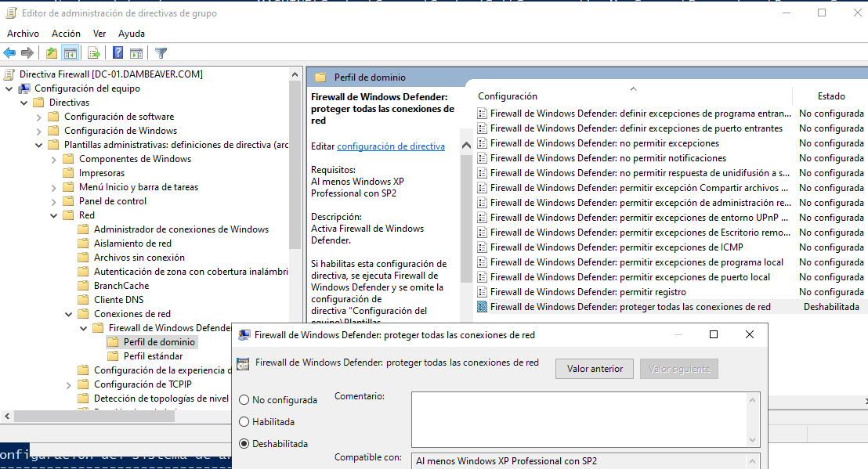The image size is (868, 469).
Task: Expand Menú Inicio y barra de tareas node
Action: click(x=54, y=187)
